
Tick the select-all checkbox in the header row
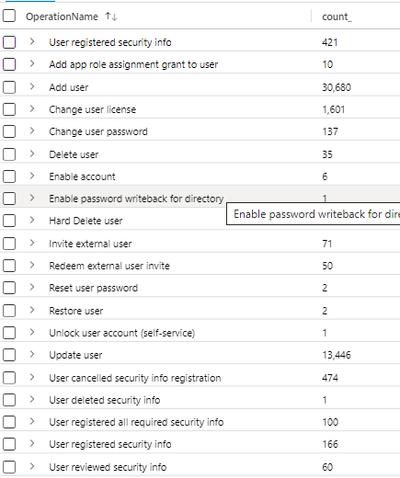click(9, 16)
